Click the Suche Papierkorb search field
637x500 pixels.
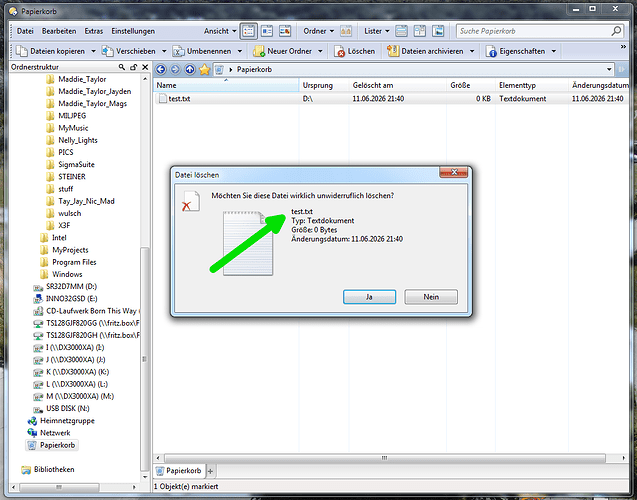[x=534, y=31]
